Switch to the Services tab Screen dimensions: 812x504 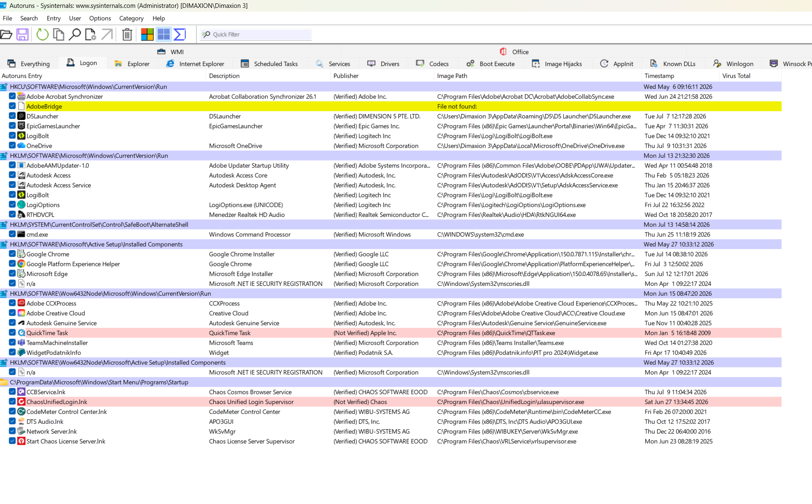click(x=333, y=63)
